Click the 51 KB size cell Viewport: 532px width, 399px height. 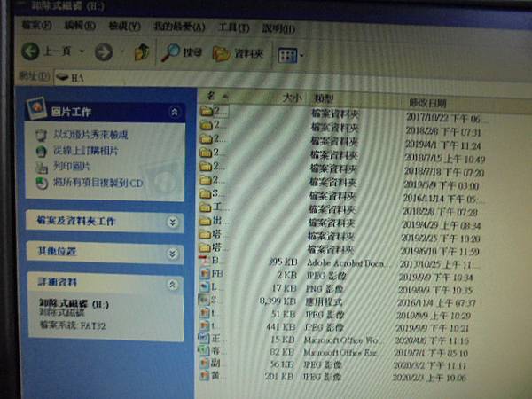(x=284, y=314)
